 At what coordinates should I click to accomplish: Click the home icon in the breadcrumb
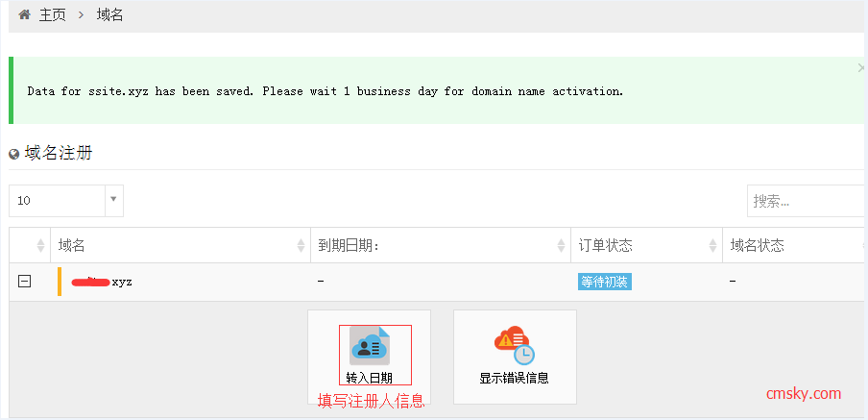pos(24,15)
